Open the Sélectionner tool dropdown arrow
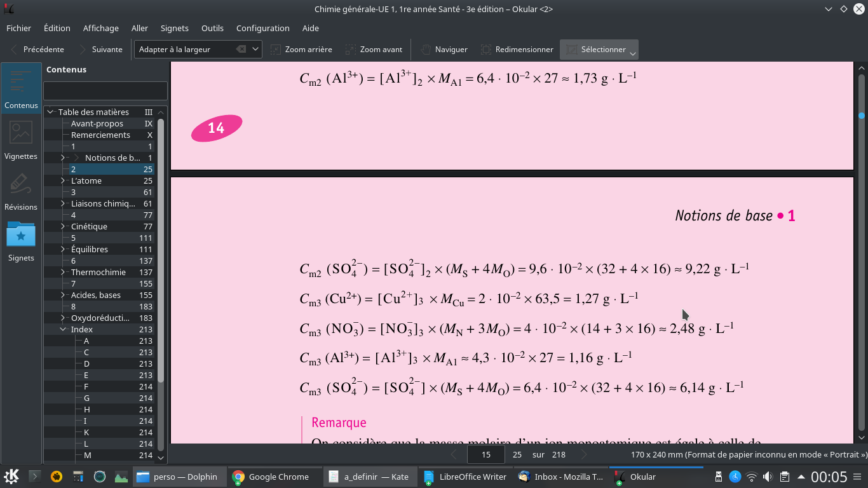Image resolution: width=868 pixels, height=488 pixels. coord(633,53)
